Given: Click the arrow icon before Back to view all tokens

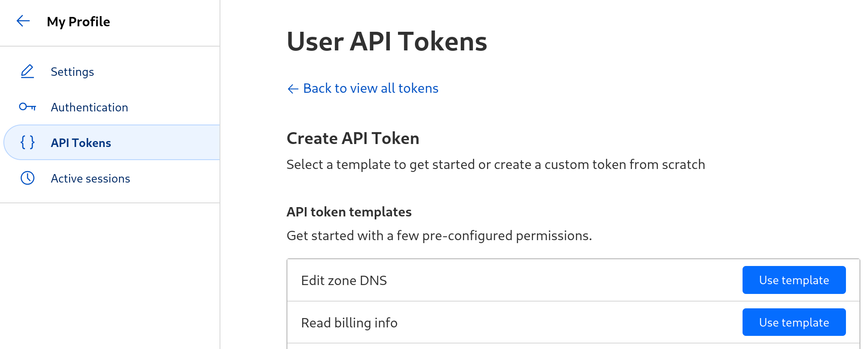Looking at the screenshot, I should coord(293,89).
